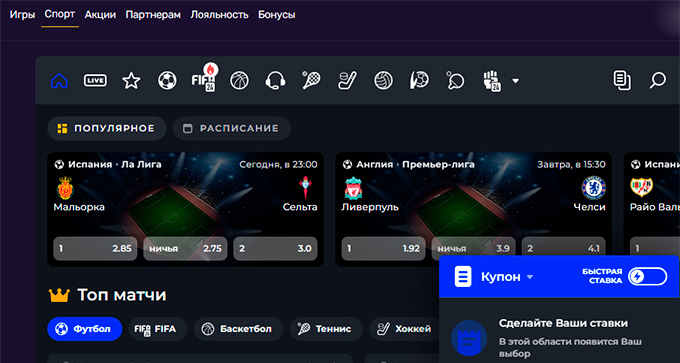Image resolution: width=680 pixels, height=363 pixels.
Task: Filter top matches by Теннис
Action: point(326,329)
